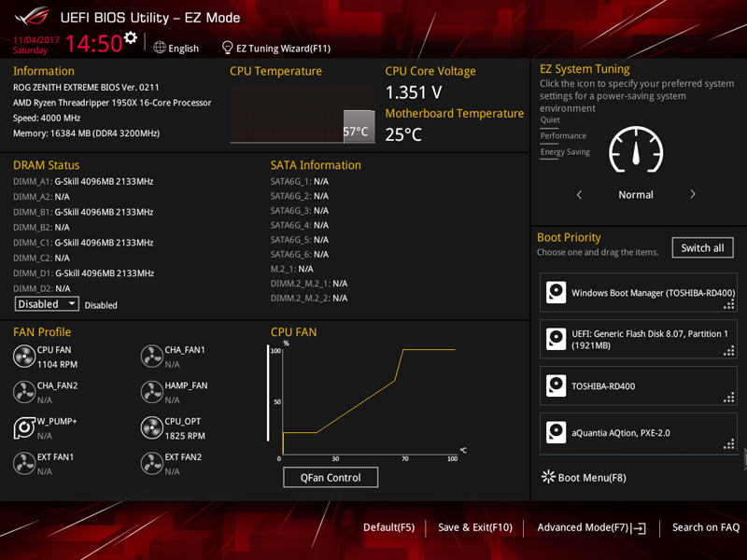Click the Switch all button
The height and width of the screenshot is (560, 747).
[702, 247]
